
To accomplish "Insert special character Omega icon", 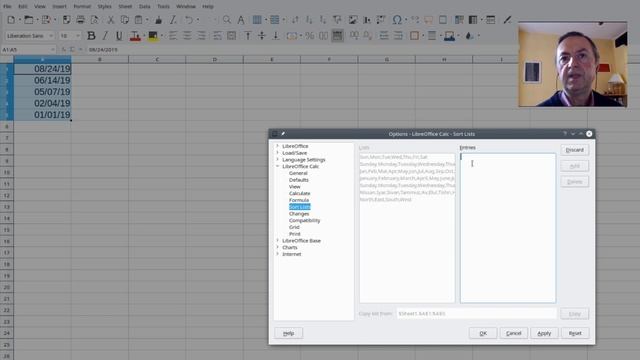I will (397, 20).
